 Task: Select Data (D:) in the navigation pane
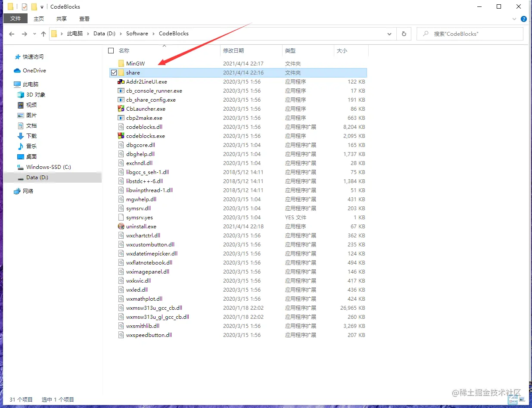point(52,178)
